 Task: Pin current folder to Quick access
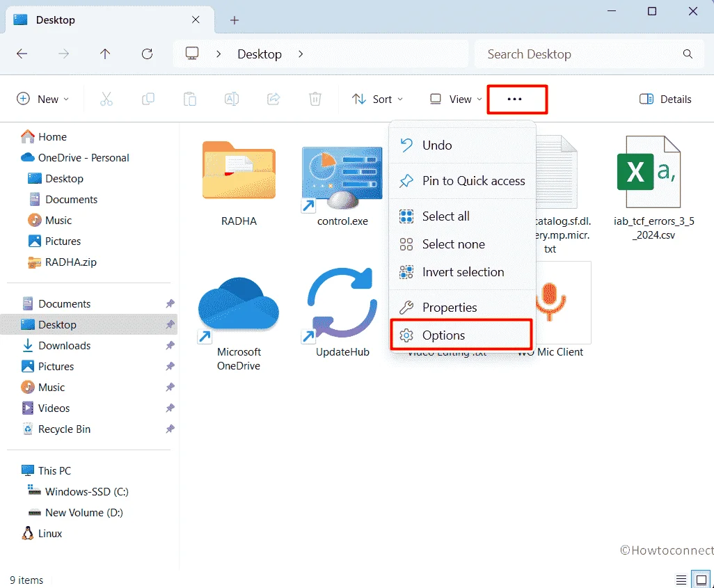coord(473,181)
